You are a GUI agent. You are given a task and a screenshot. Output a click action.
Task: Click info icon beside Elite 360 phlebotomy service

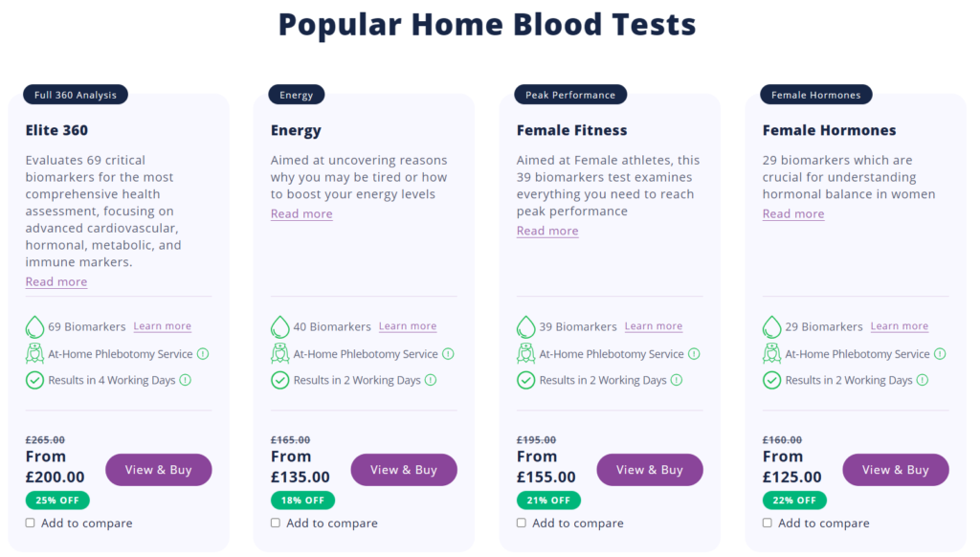click(x=203, y=354)
